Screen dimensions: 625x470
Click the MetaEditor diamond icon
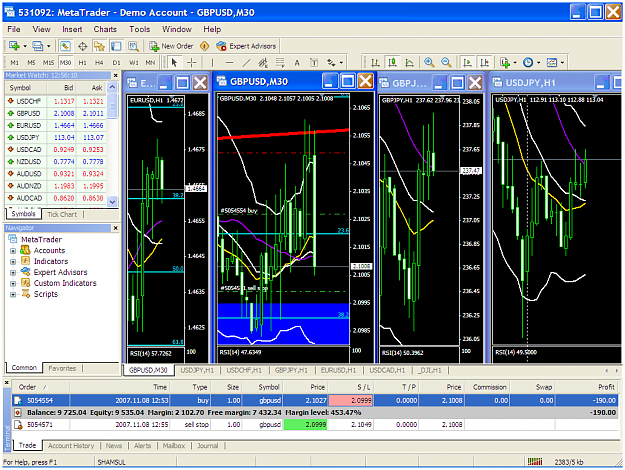204,46
